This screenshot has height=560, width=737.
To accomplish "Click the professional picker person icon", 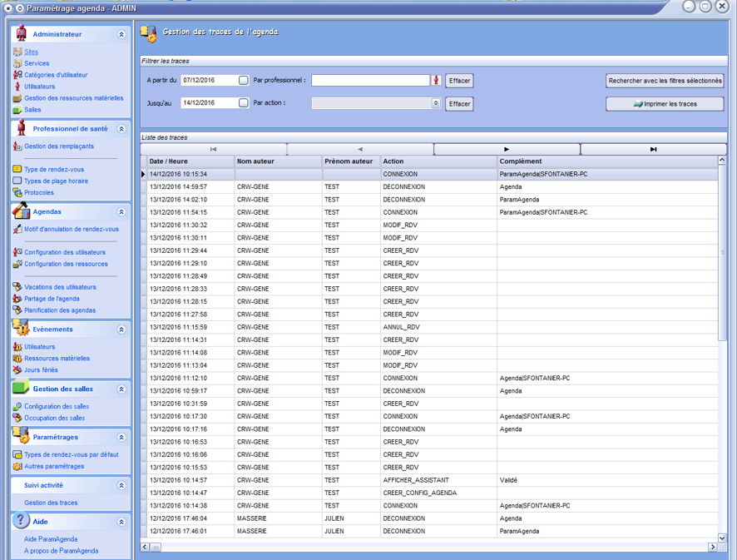I will 436,81.
